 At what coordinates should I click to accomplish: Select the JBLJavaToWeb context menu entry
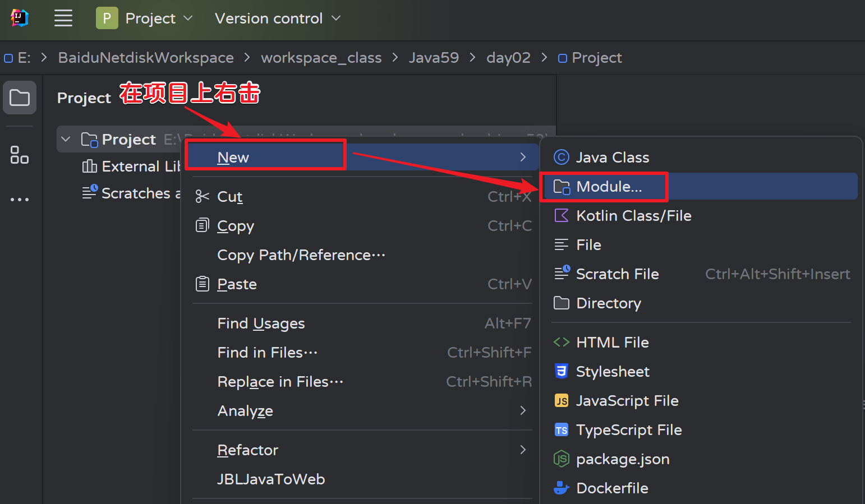click(271, 479)
